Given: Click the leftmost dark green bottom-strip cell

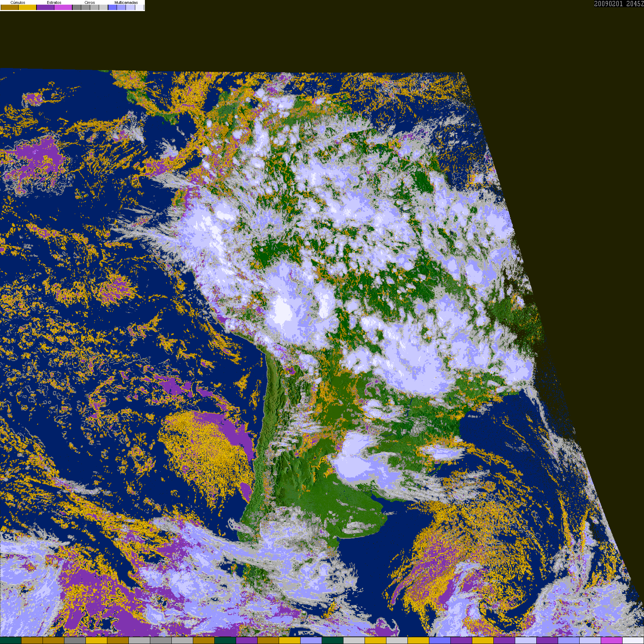Looking at the screenshot, I should [x=11, y=640].
